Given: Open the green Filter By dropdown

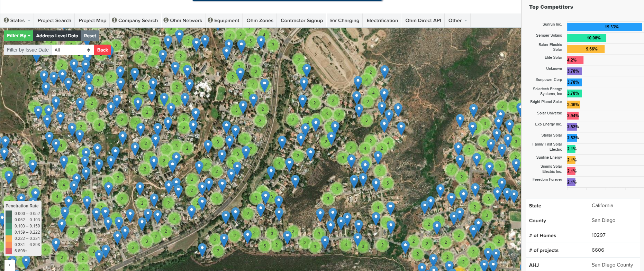Looking at the screenshot, I should (18, 36).
